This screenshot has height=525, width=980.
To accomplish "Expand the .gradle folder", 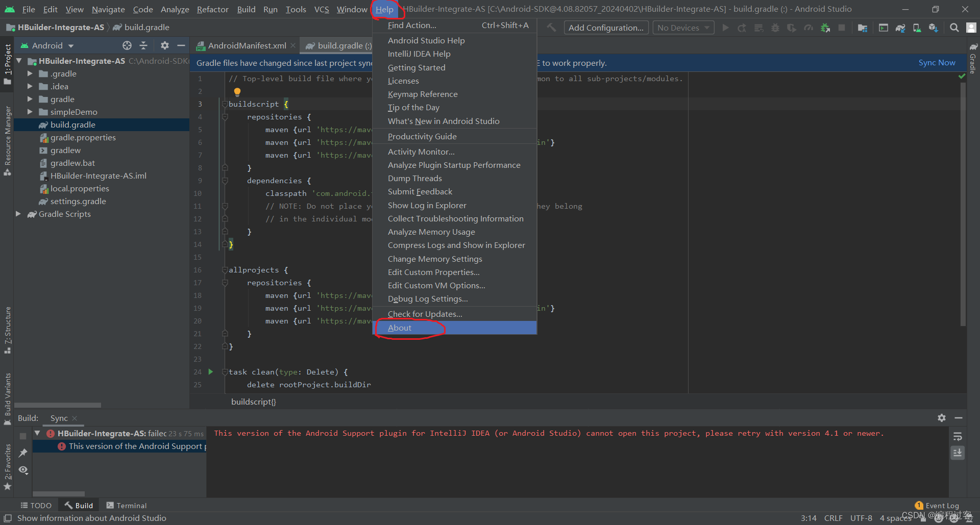I will (x=30, y=73).
